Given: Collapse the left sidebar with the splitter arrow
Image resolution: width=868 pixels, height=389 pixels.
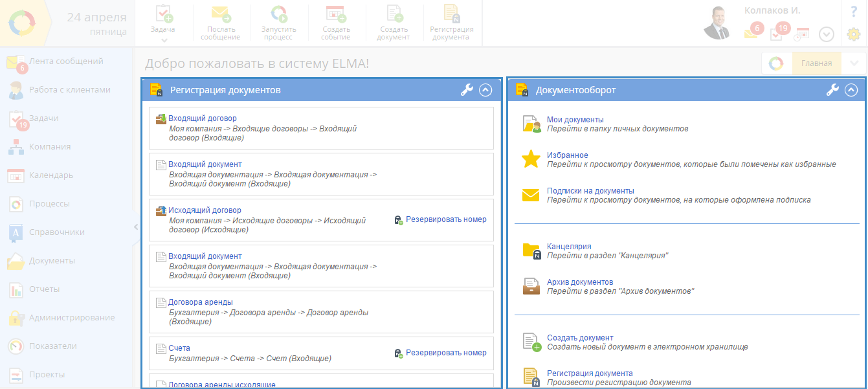Looking at the screenshot, I should tap(136, 227).
